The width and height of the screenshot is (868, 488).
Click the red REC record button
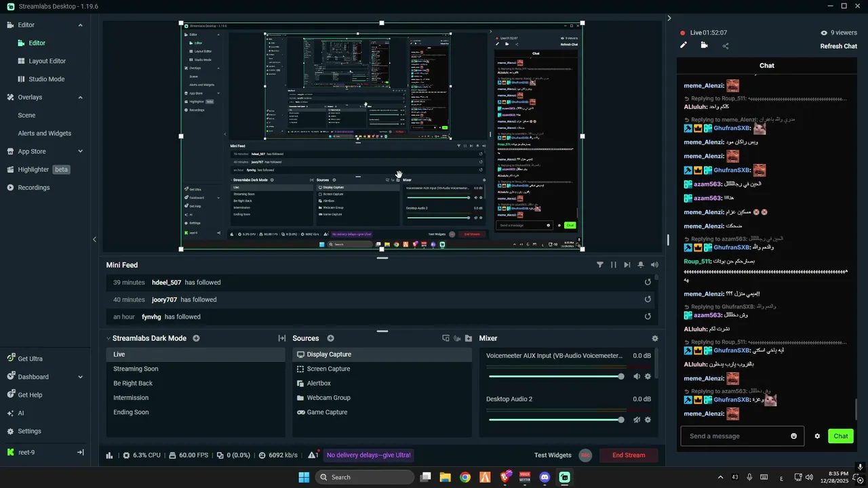click(x=585, y=455)
